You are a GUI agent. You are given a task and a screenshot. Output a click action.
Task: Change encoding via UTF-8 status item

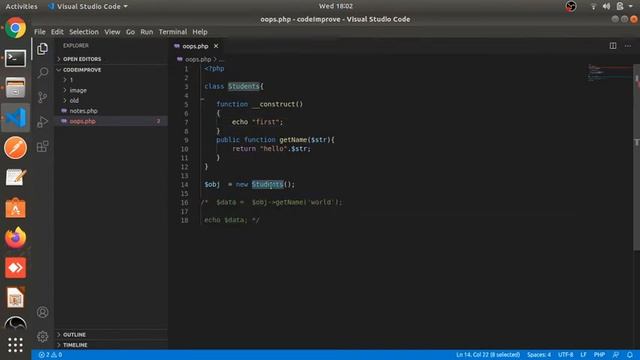(566, 355)
